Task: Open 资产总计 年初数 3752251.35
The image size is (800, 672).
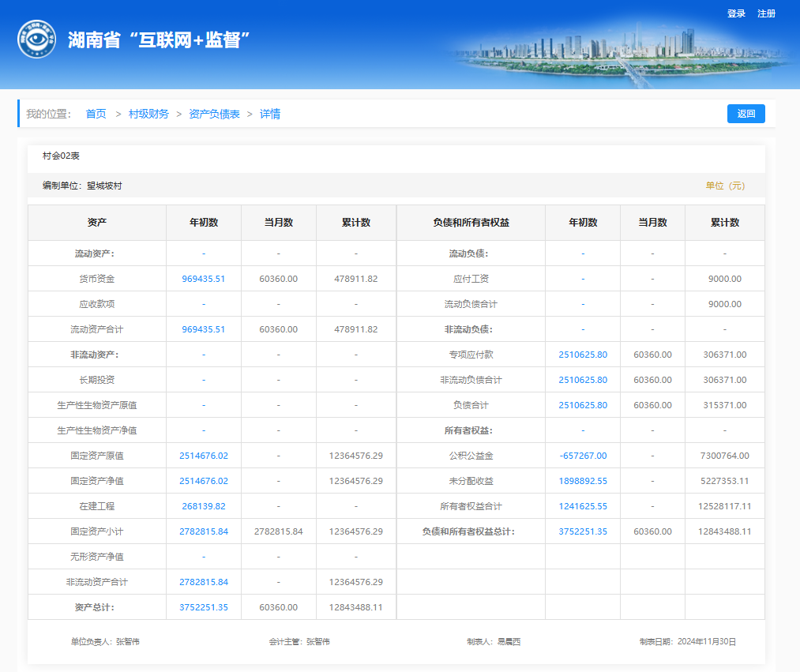Action: 204,607
